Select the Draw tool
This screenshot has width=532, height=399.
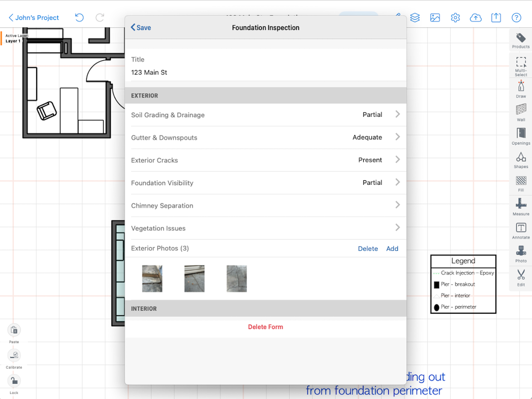coord(521,89)
